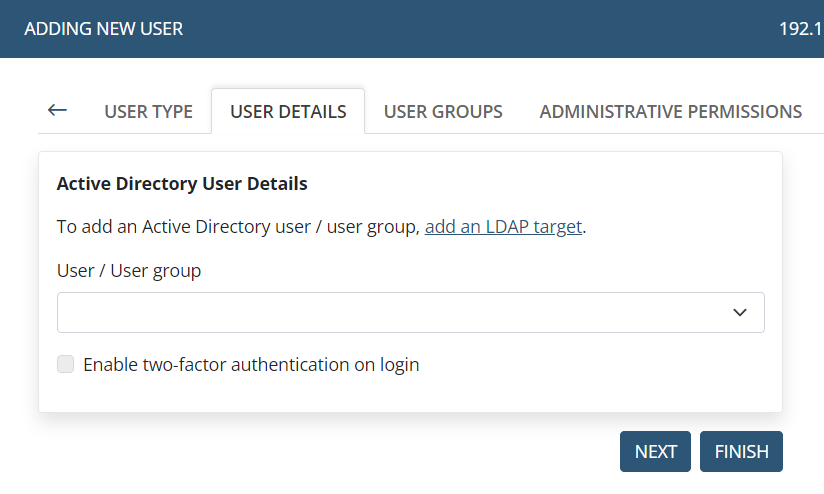This screenshot has height=494, width=824.
Task: Click the word 'login' in the checkbox label
Action: 399,365
